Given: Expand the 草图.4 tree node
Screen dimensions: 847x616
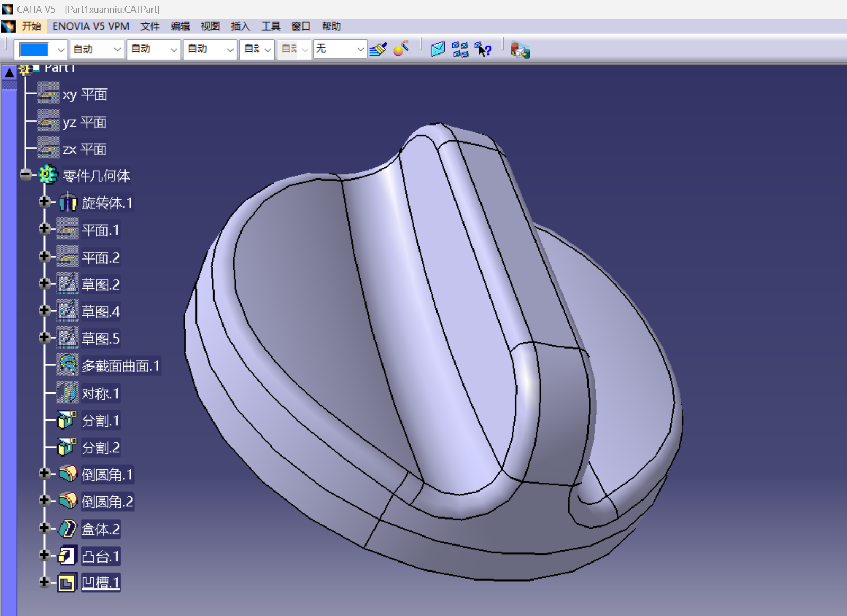Looking at the screenshot, I should (44, 310).
